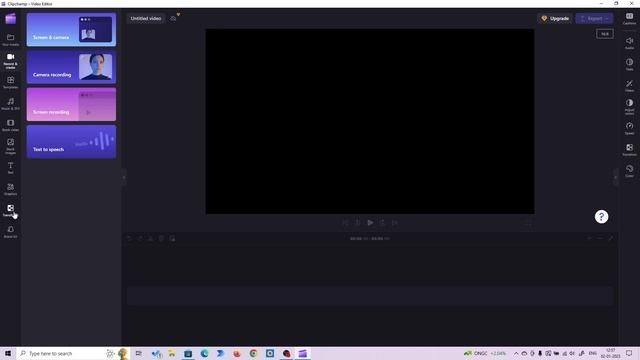The height and width of the screenshot is (360, 640).
Task: Play the video preview
Action: pos(370,222)
